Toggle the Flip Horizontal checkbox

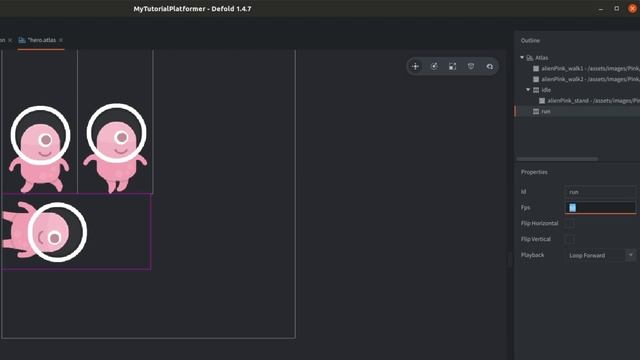pyautogui.click(x=570, y=224)
